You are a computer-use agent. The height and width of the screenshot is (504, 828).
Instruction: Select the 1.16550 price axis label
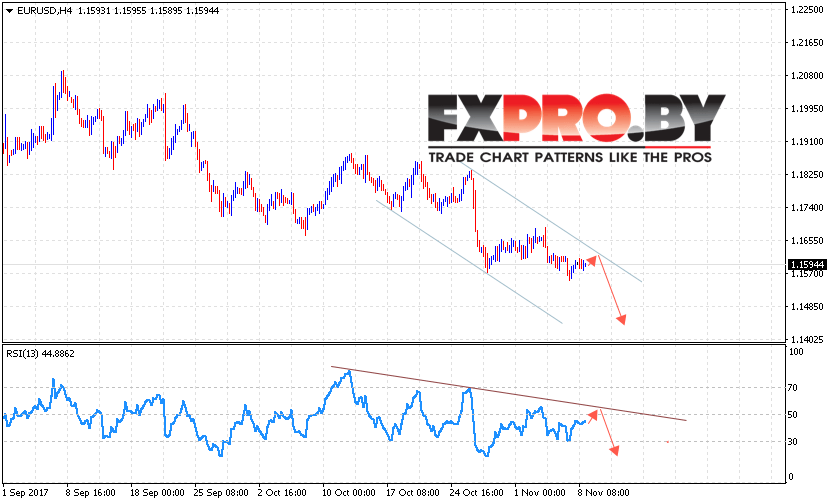[x=807, y=240]
